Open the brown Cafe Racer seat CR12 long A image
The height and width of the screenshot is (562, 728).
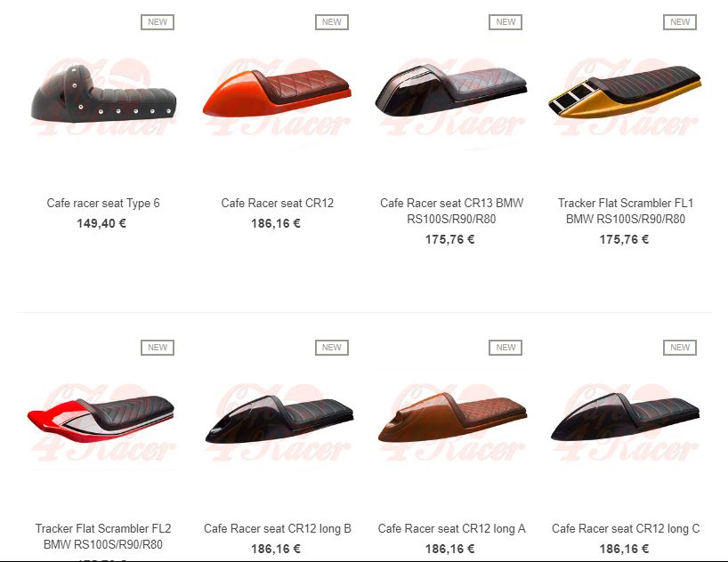pyautogui.click(x=453, y=420)
